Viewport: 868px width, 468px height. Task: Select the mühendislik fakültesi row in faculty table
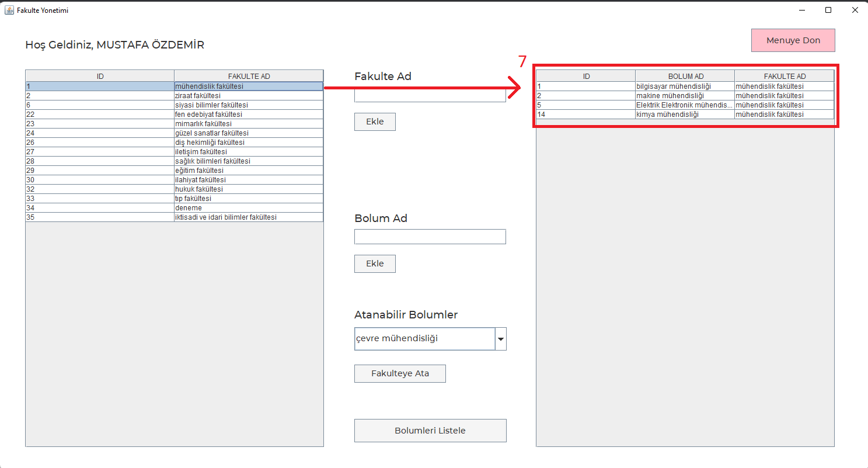click(x=174, y=86)
